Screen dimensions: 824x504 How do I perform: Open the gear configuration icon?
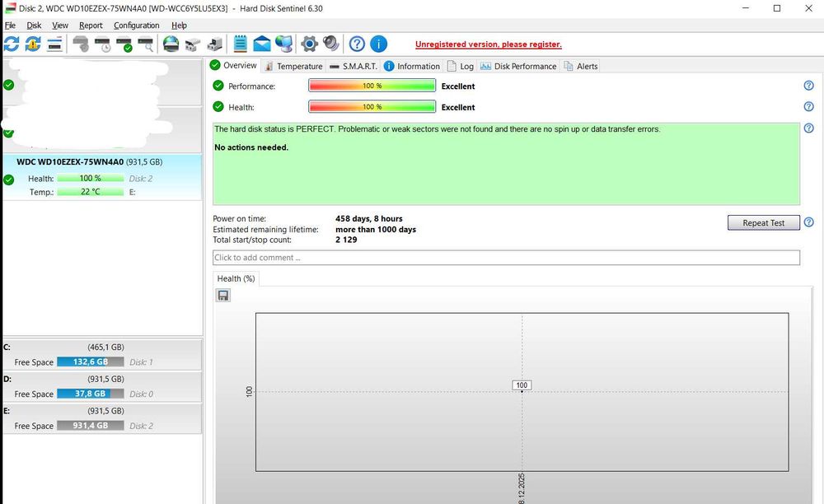pyautogui.click(x=309, y=44)
